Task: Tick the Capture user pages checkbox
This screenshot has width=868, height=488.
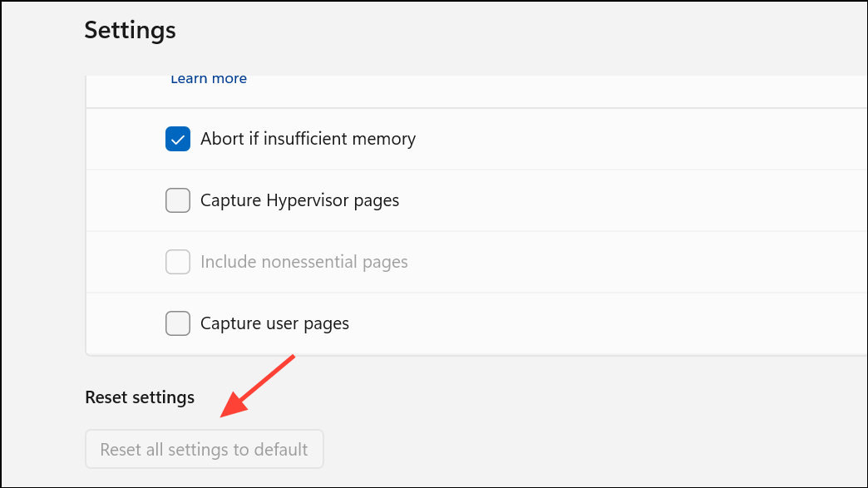Action: tap(178, 323)
